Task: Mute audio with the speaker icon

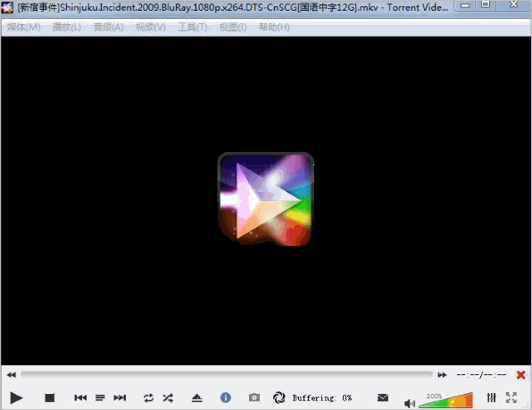Action: (410, 403)
